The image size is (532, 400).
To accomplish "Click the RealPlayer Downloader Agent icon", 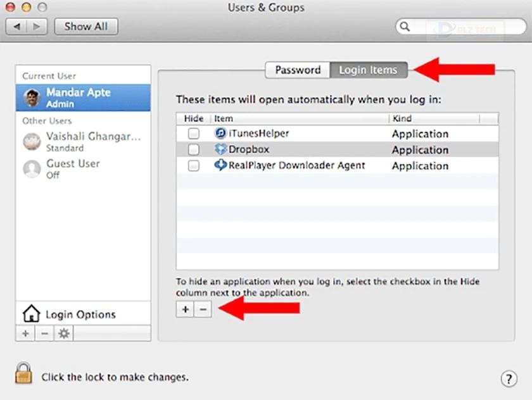I will click(x=220, y=165).
